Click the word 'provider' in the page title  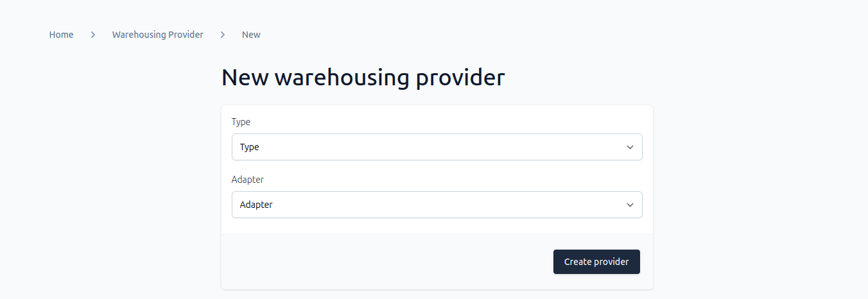[460, 79]
